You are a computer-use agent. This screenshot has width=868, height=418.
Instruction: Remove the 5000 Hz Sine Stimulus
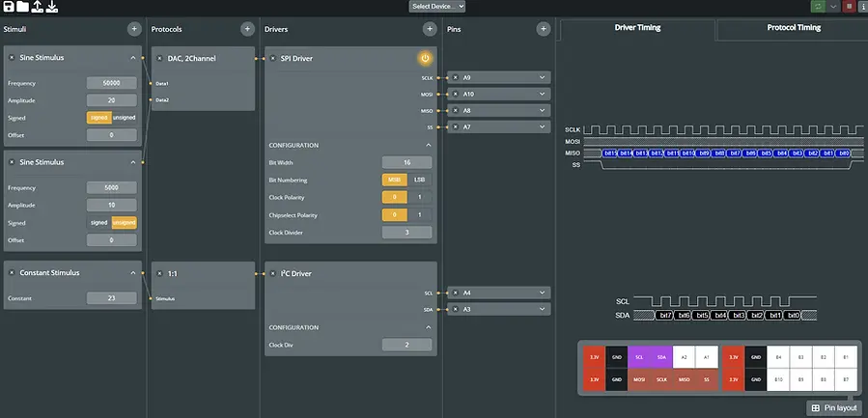click(12, 163)
